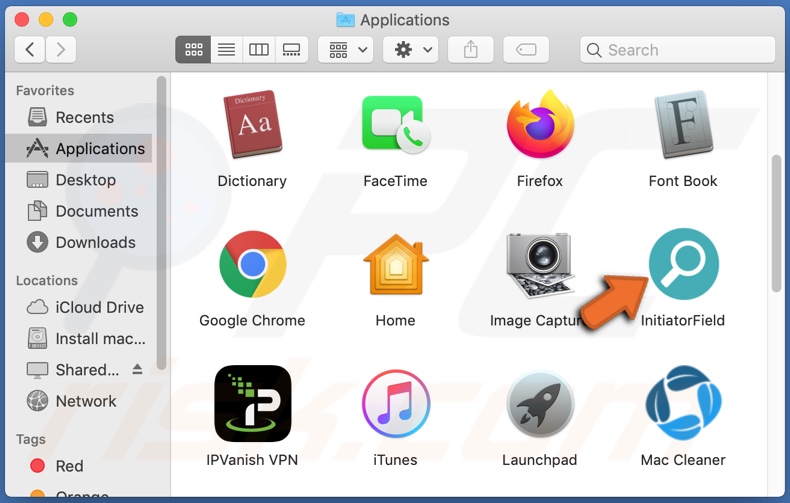
Task: Switch to list view
Action: tap(227, 49)
